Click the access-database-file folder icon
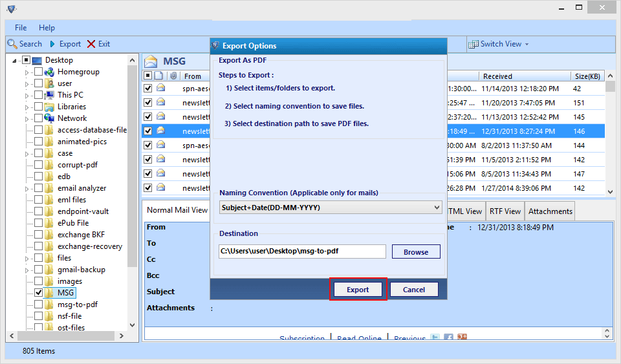621x364 pixels. point(49,130)
